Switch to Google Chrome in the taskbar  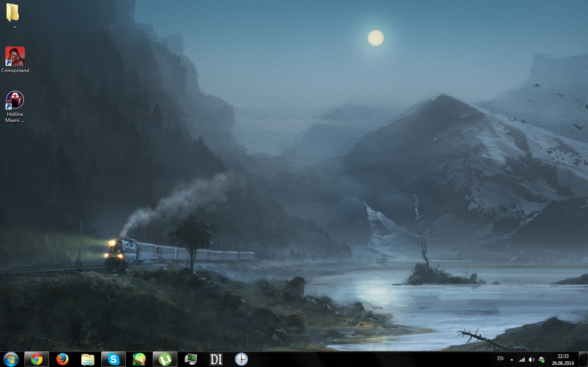[37, 359]
